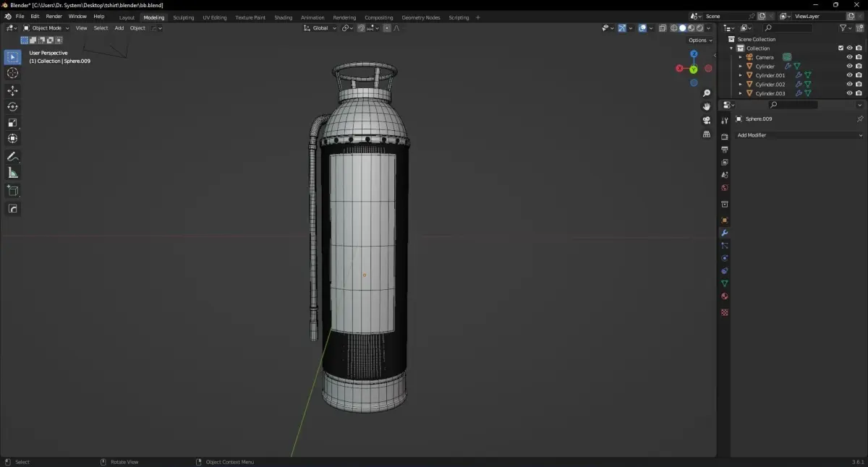Click the outliner search field

[787, 28]
